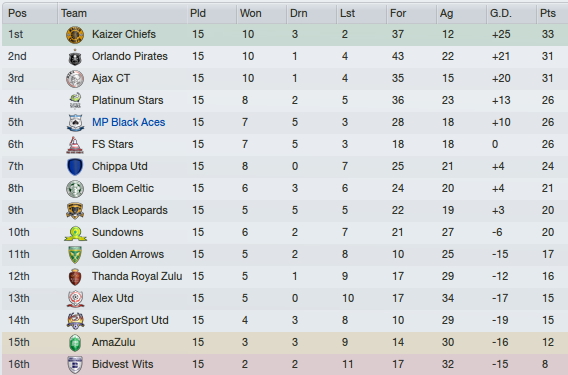Click the Bidvest Wits club crest

point(75,365)
